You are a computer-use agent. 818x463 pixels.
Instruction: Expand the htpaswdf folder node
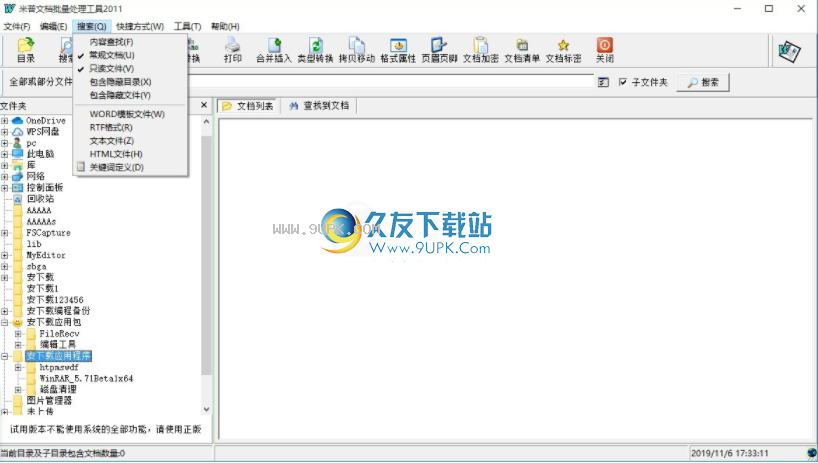pos(18,367)
